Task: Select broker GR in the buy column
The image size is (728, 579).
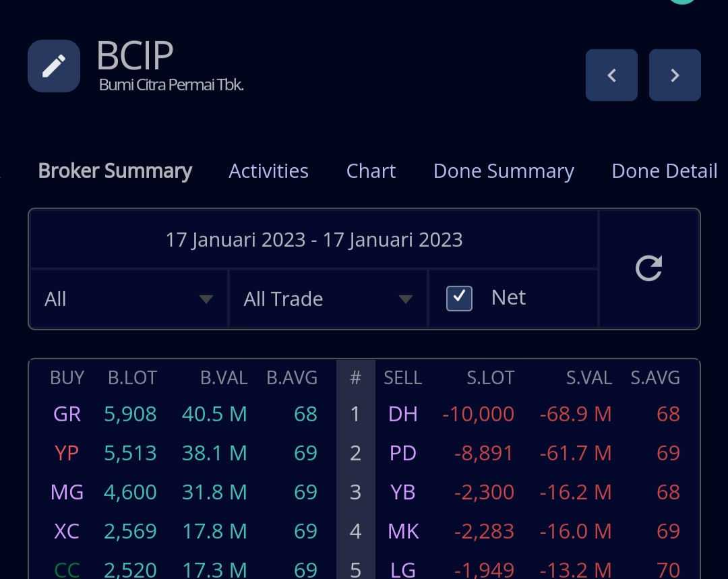Action: [x=66, y=415]
